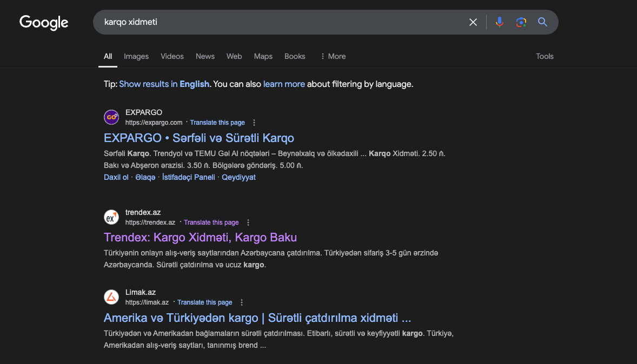Viewport: 637px width, 364px height.
Task: Click the https://limak.az URL text
Action: pyautogui.click(x=147, y=302)
